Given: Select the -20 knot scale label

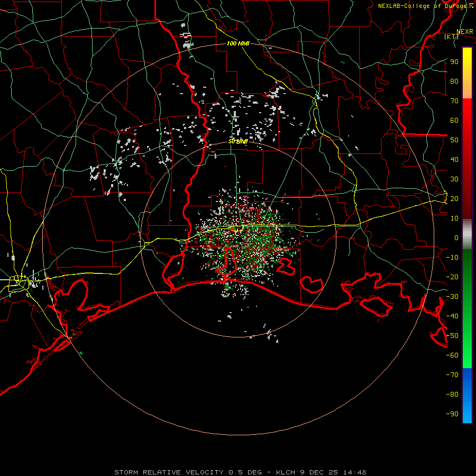Looking at the screenshot, I should pos(452,277).
